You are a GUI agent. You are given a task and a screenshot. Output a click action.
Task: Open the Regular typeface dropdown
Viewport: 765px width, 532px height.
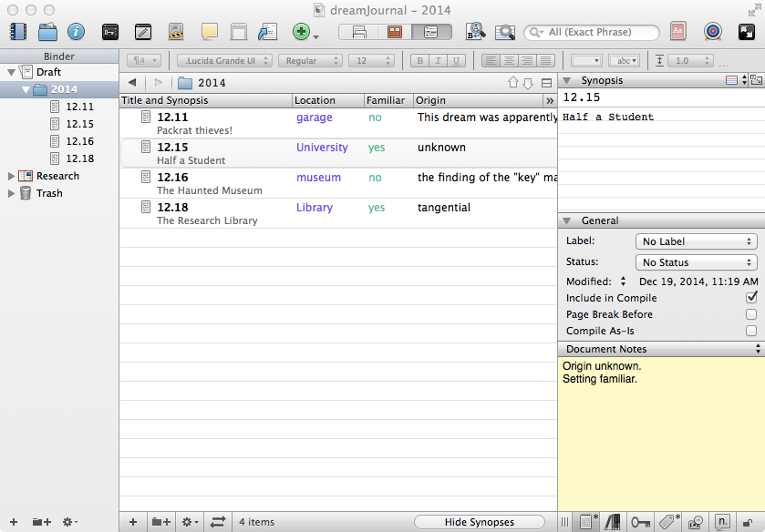309,60
